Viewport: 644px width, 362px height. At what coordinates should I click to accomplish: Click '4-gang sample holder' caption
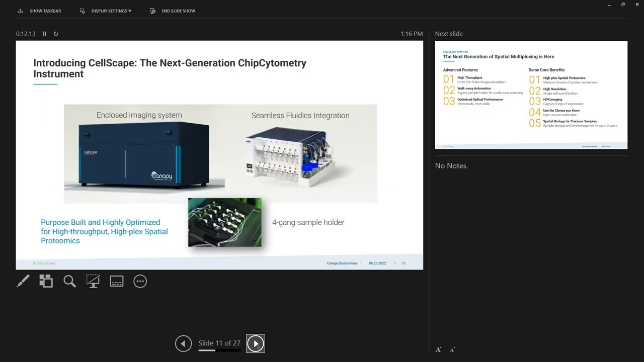pyautogui.click(x=308, y=222)
